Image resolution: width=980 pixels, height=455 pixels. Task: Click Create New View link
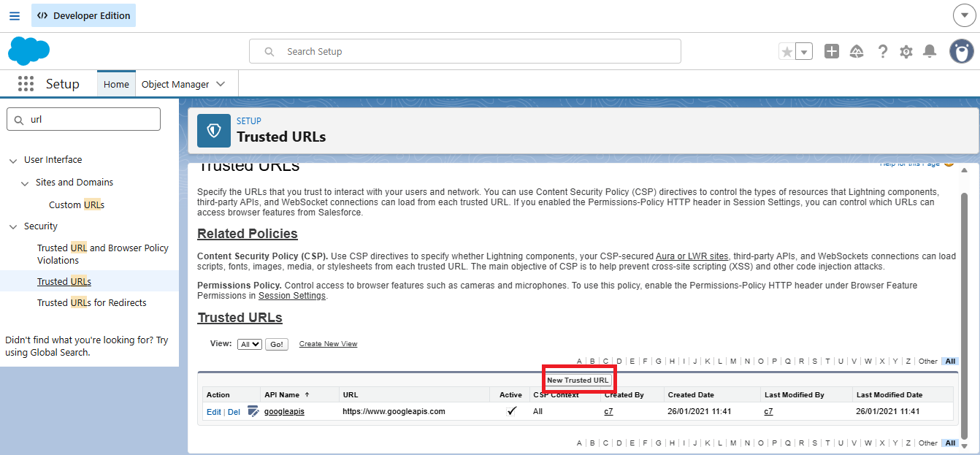click(328, 344)
